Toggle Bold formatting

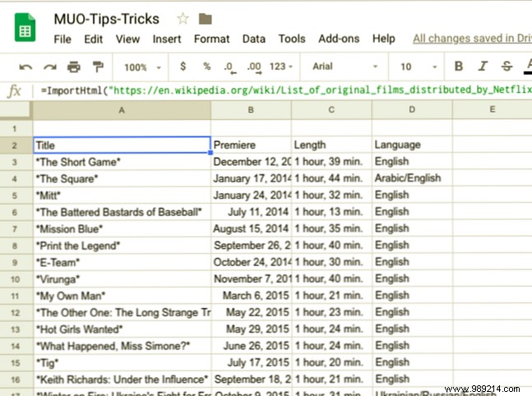click(459, 66)
